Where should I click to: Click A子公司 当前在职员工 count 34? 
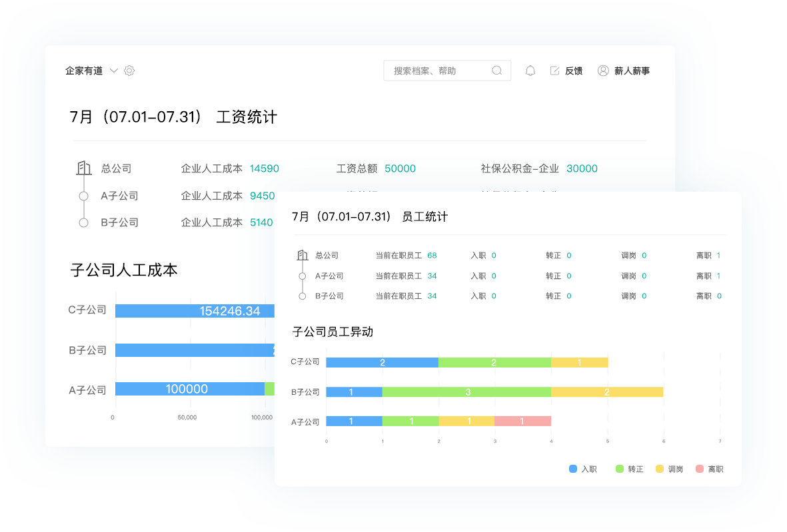(432, 276)
